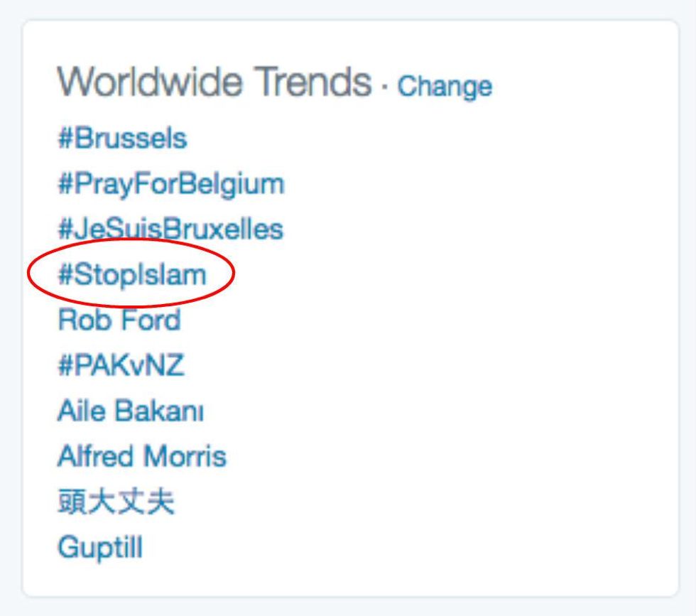Click the word Trends in the heading
Viewport: 696px width, 616px height.
[314, 82]
